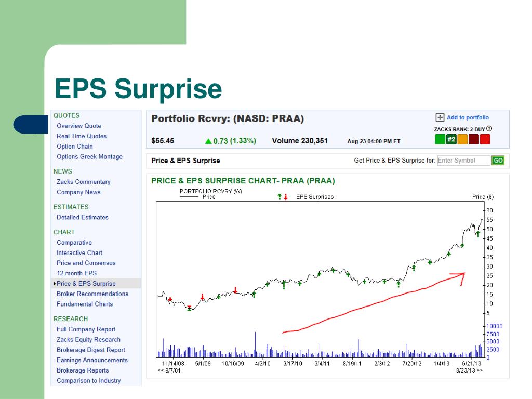Viewport: 532px width, 399px height.
Task: Open the Add to portfolio link
Action: tap(468, 118)
